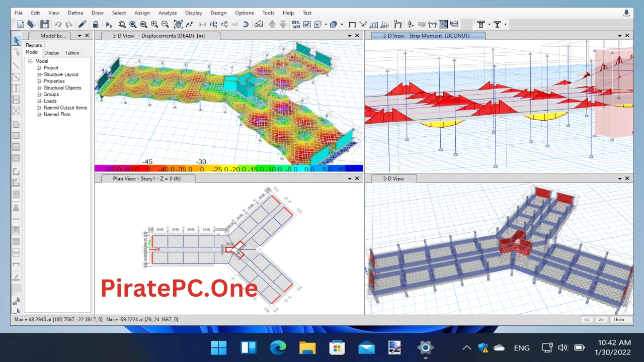Select the draw line tool in left toolbar

16,65
